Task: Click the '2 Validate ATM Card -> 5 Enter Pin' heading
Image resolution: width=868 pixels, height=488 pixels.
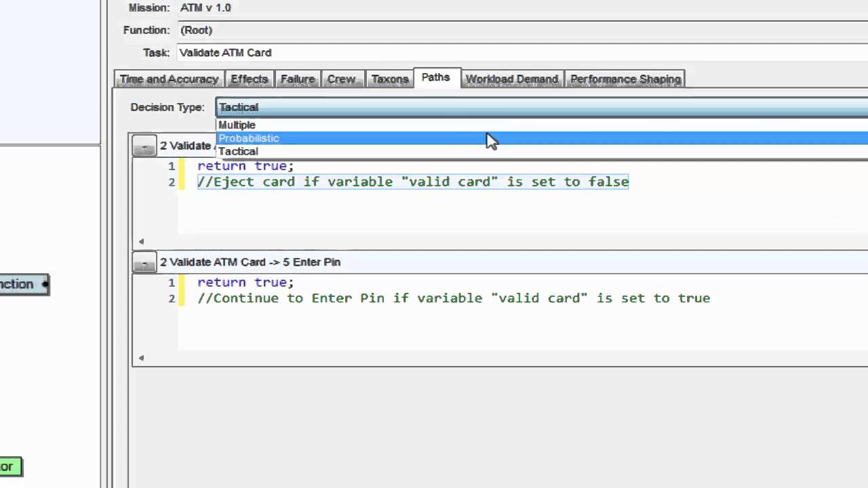Action: tap(250, 262)
